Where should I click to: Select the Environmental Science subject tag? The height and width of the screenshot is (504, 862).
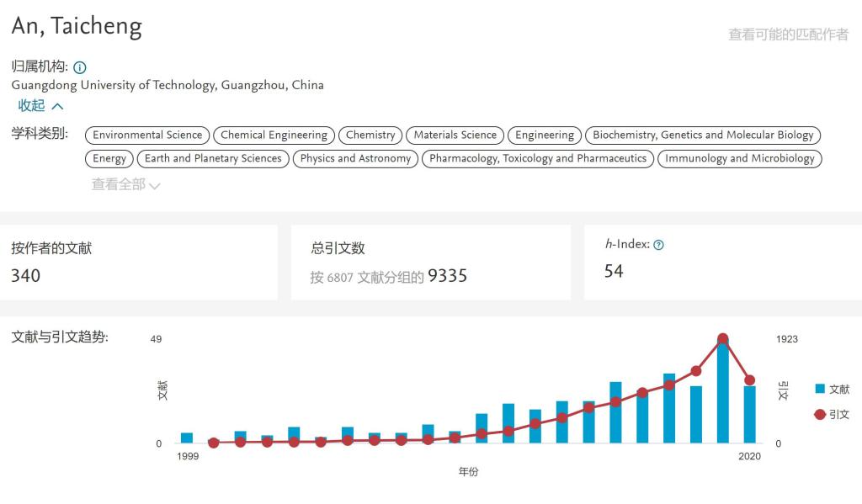(147, 135)
